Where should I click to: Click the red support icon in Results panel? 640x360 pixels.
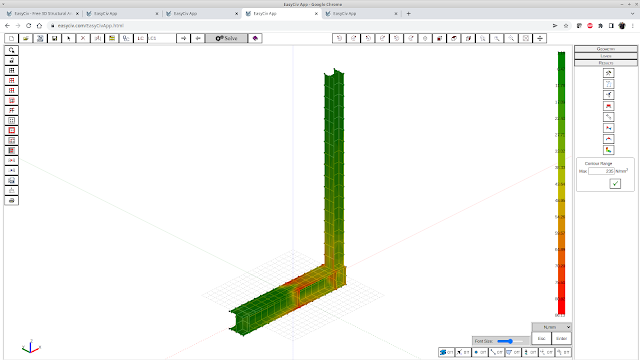(609, 106)
